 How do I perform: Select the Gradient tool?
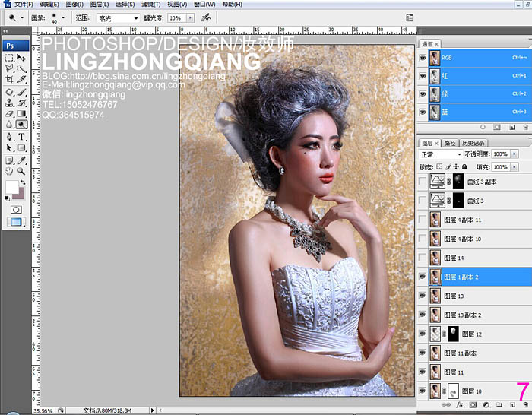tap(21, 114)
